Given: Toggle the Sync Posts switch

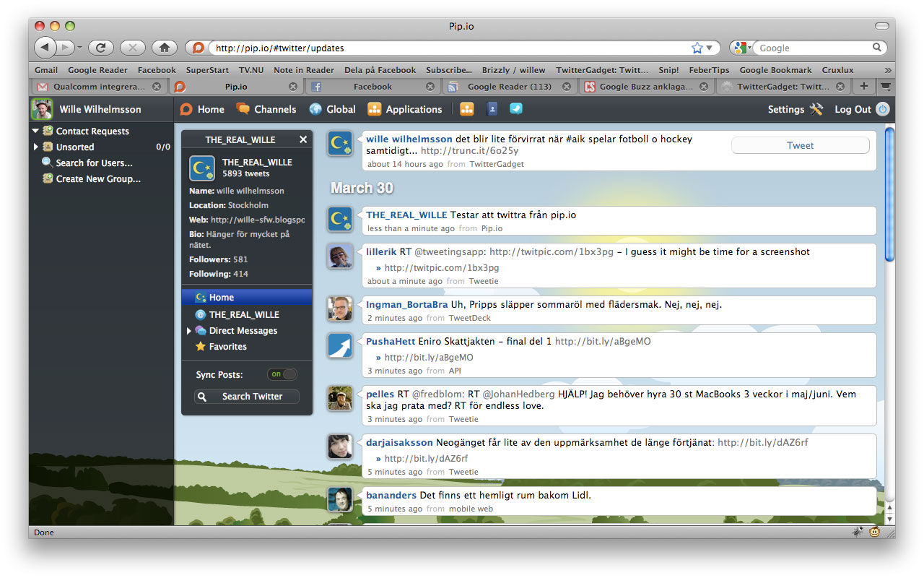Looking at the screenshot, I should click(282, 374).
